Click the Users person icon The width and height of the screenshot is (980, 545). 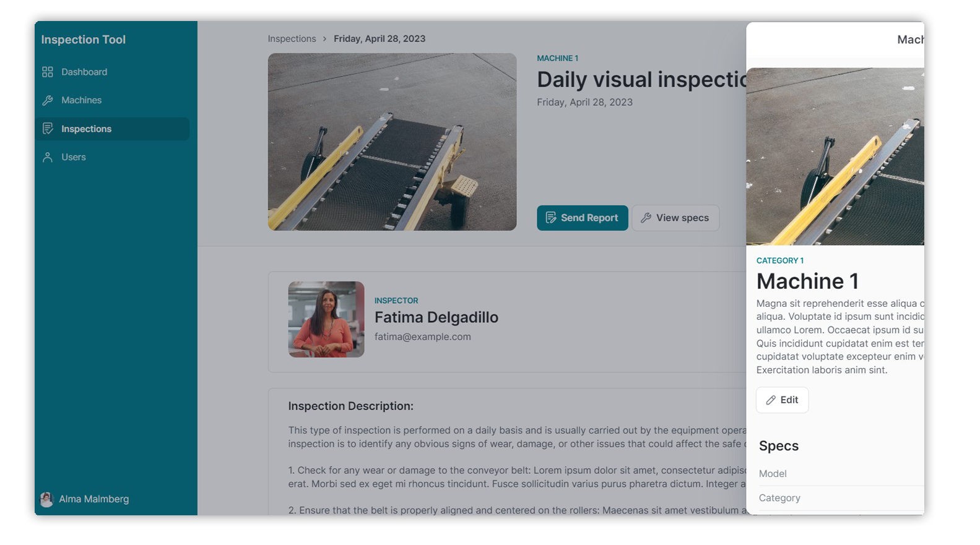48,157
